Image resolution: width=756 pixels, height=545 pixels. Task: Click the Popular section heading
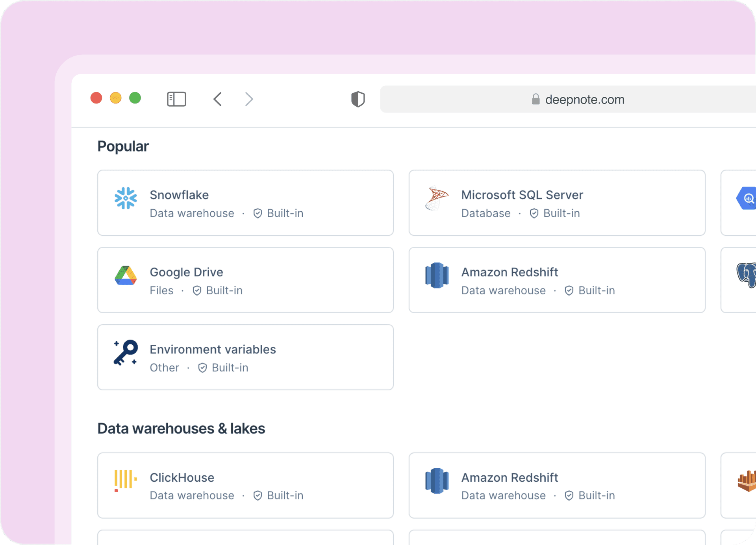coord(123,146)
